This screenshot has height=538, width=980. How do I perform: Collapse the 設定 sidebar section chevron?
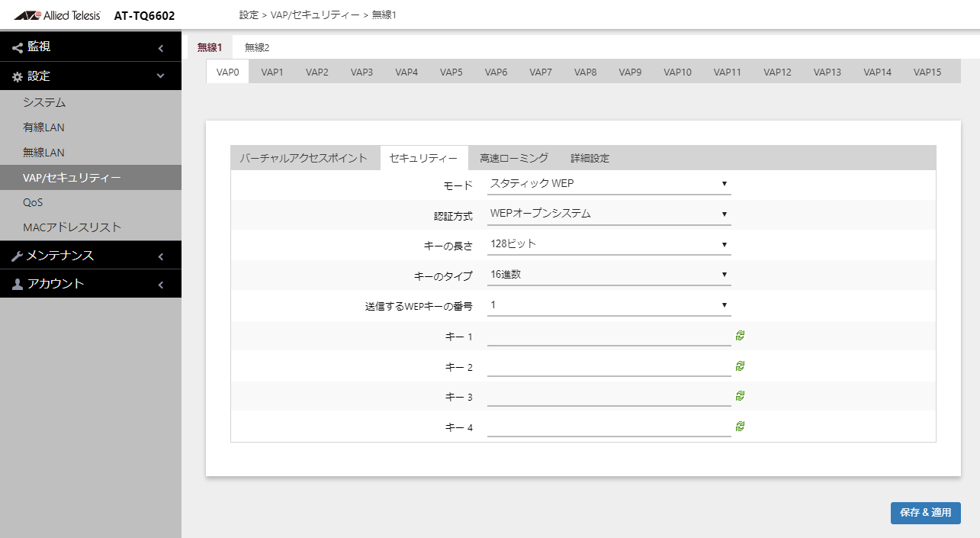click(x=161, y=76)
